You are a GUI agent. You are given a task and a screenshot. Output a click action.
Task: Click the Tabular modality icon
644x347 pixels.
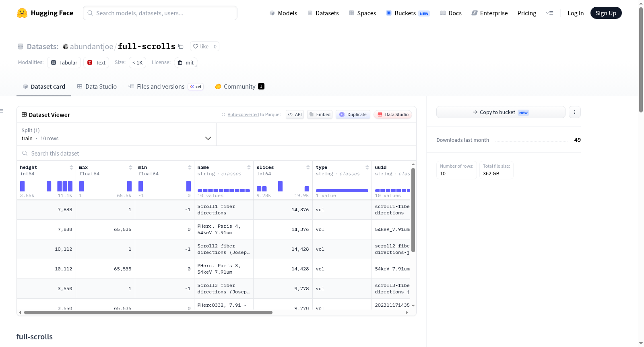[x=54, y=62]
